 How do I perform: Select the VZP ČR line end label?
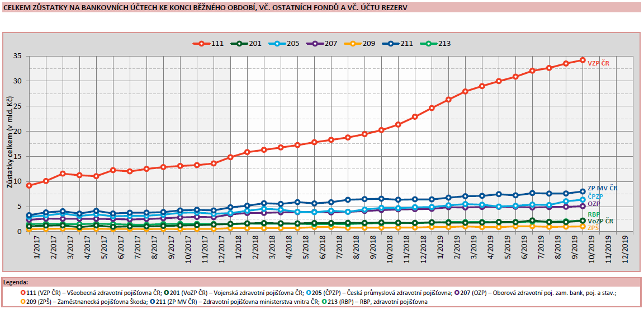point(598,63)
